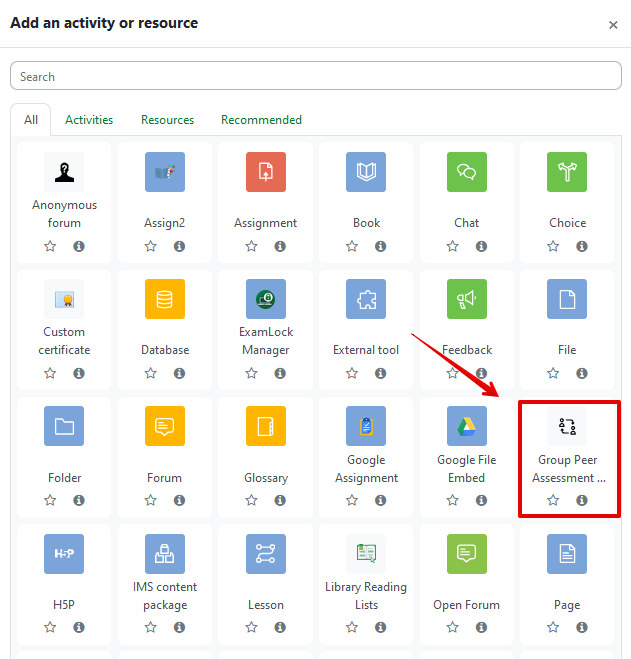Close the Add an activity dialog
Viewport: 631px width, 659px height.
click(613, 25)
